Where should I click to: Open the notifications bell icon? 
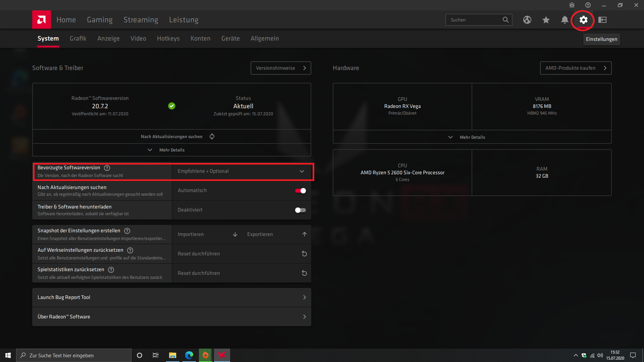pyautogui.click(x=565, y=20)
